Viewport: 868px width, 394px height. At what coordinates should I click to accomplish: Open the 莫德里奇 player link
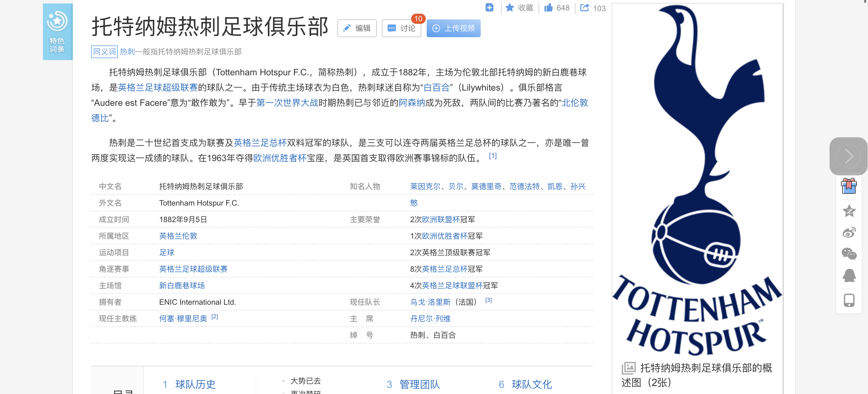pyautogui.click(x=486, y=187)
